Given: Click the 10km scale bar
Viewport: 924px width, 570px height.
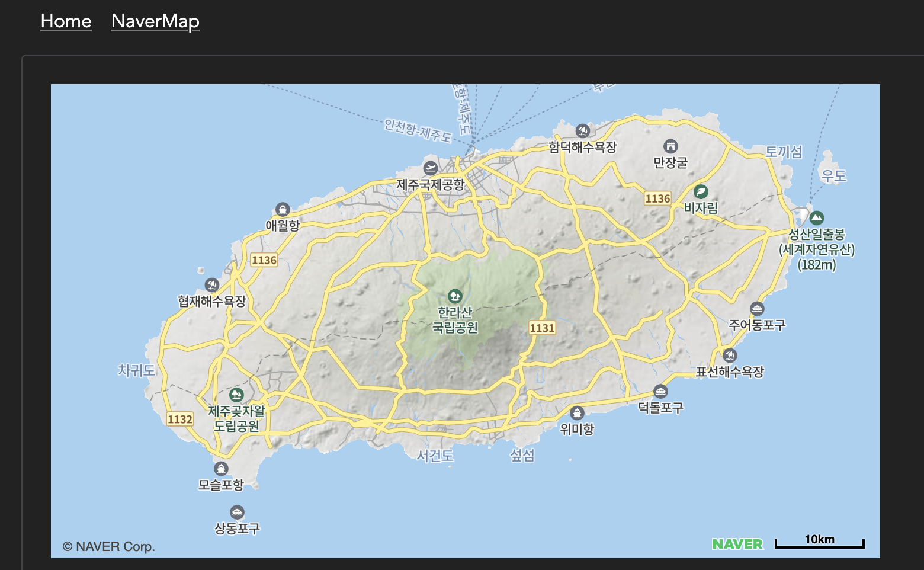Looking at the screenshot, I should point(820,542).
